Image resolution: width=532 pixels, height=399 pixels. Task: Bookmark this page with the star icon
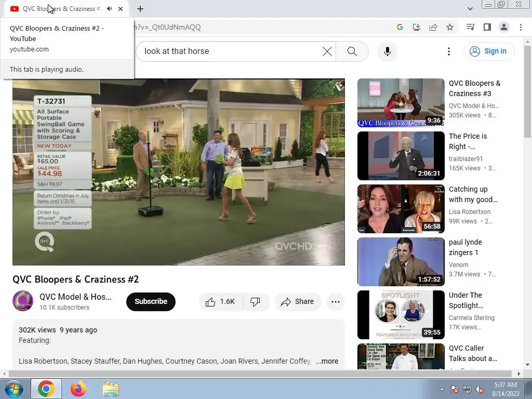450,27
